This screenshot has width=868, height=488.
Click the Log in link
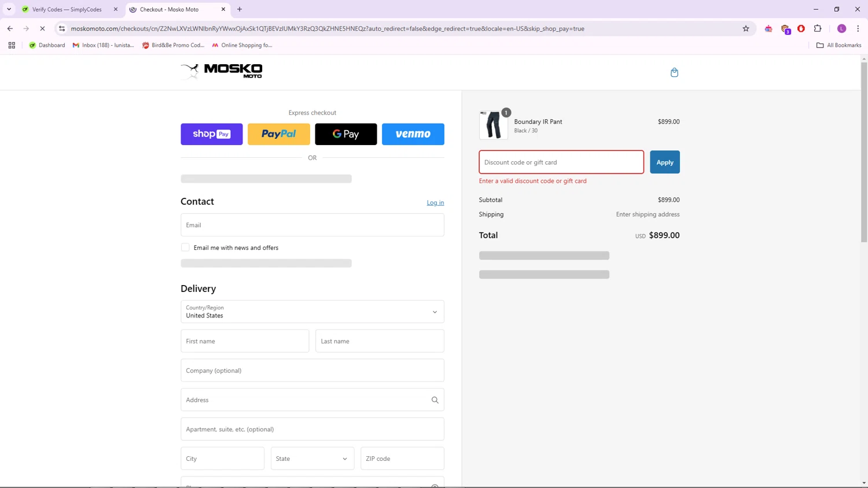[x=435, y=202]
